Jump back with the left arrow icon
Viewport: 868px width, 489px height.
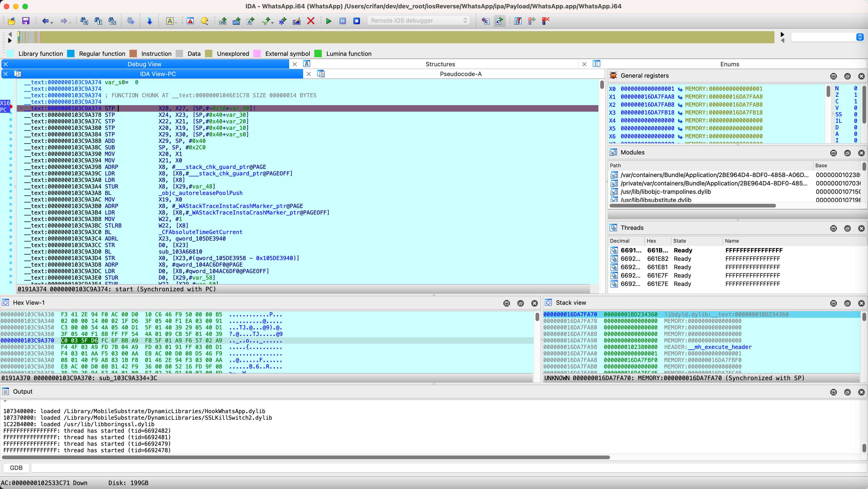click(45, 21)
